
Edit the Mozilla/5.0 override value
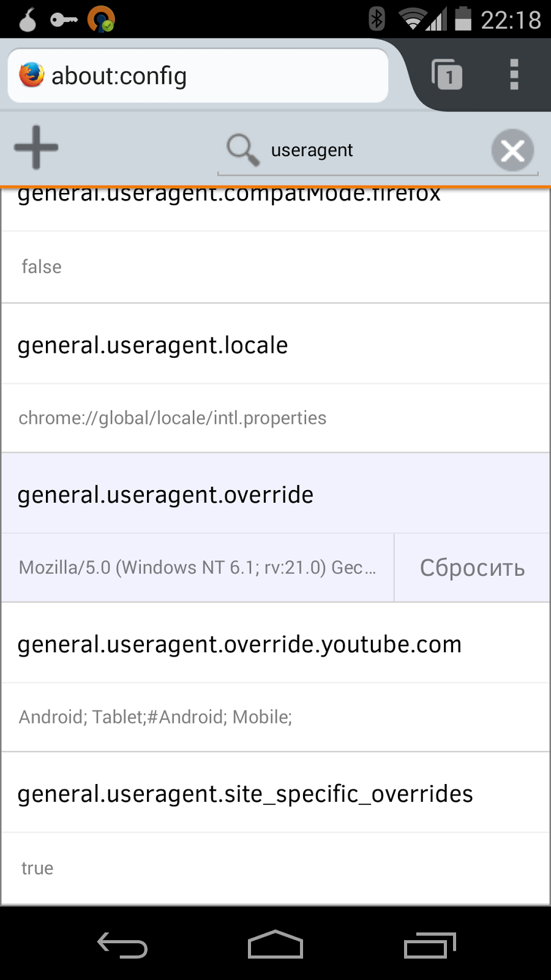pyautogui.click(x=197, y=568)
